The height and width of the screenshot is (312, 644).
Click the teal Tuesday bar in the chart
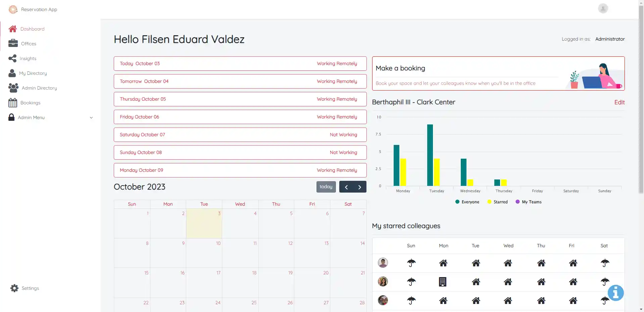(430, 155)
